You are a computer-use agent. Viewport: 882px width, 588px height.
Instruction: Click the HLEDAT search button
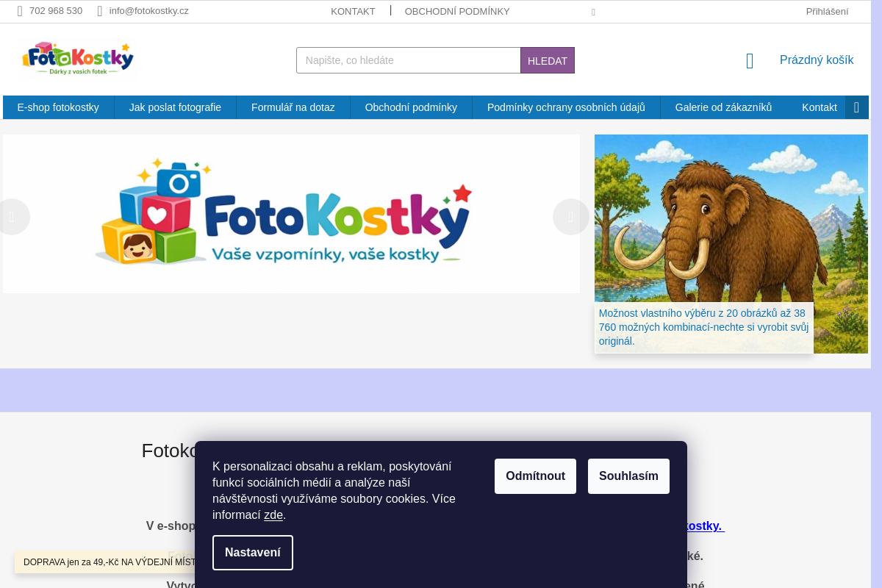click(x=548, y=60)
